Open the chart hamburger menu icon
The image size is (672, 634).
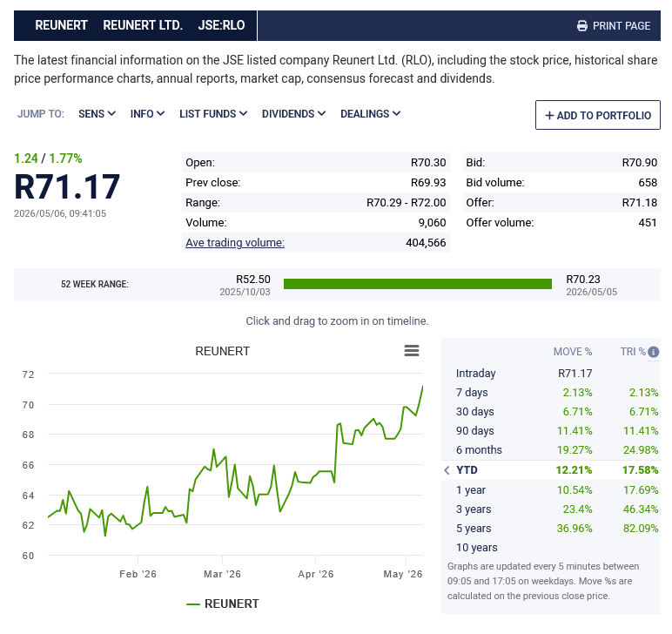tap(412, 351)
